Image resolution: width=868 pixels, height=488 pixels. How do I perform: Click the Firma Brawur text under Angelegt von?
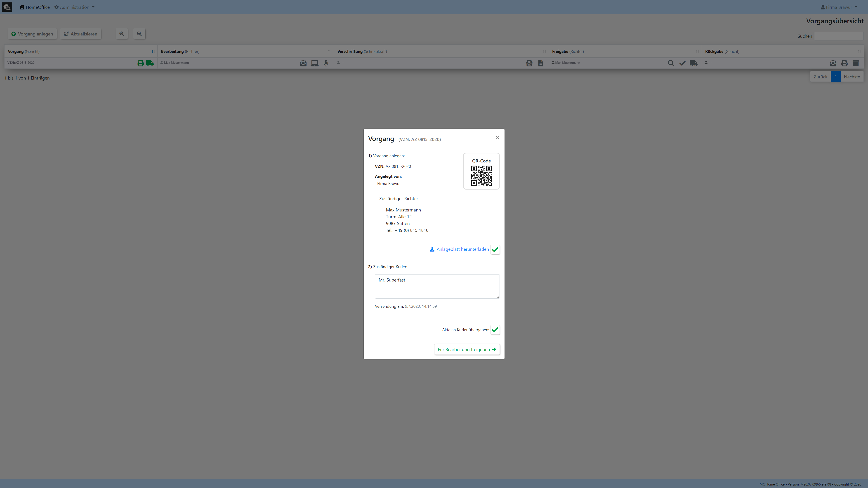point(389,183)
